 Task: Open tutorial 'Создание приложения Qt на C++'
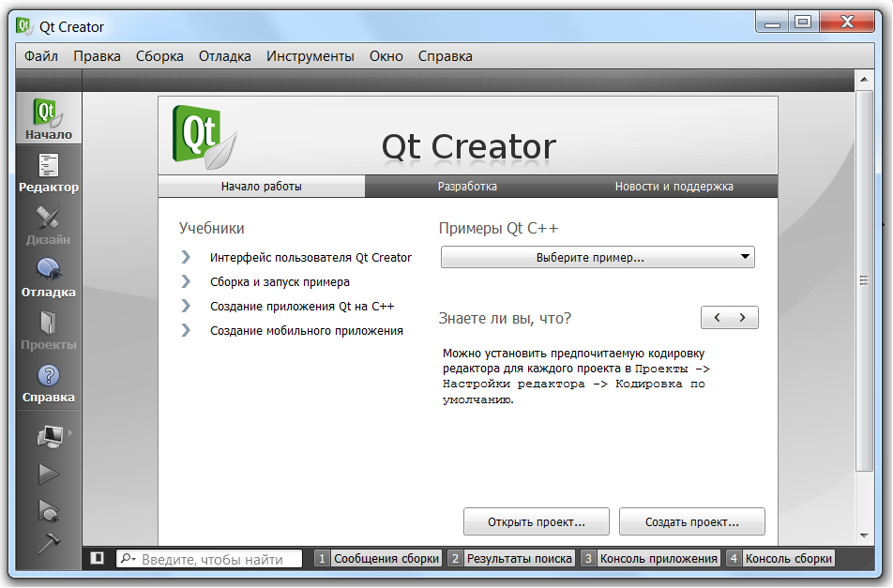click(x=302, y=307)
